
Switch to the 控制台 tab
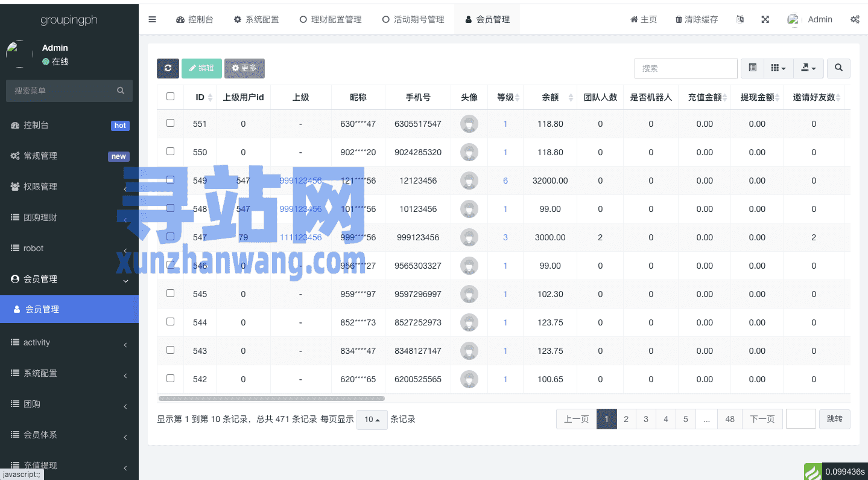(x=194, y=19)
